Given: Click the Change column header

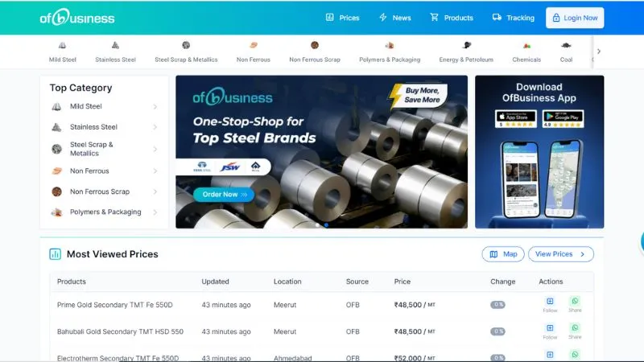Looking at the screenshot, I should coord(502,282).
